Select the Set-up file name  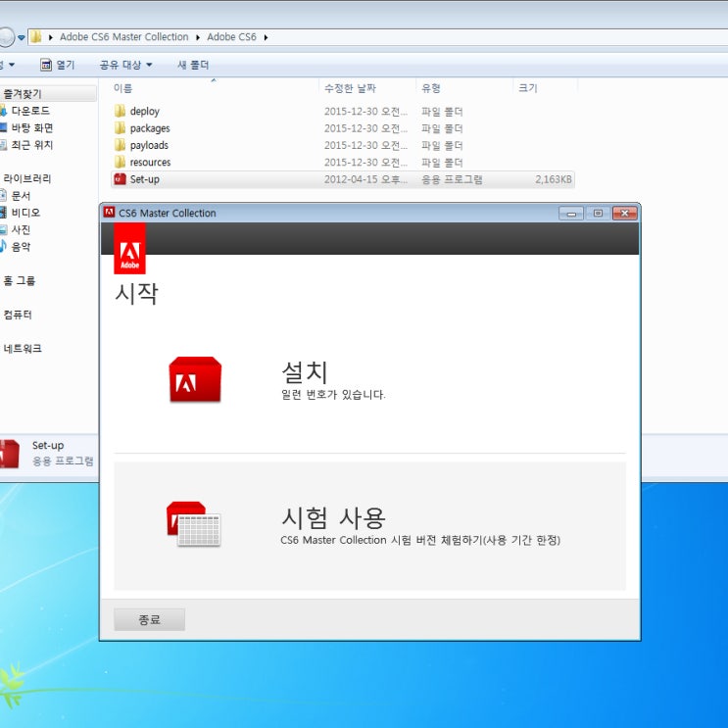[x=144, y=179]
